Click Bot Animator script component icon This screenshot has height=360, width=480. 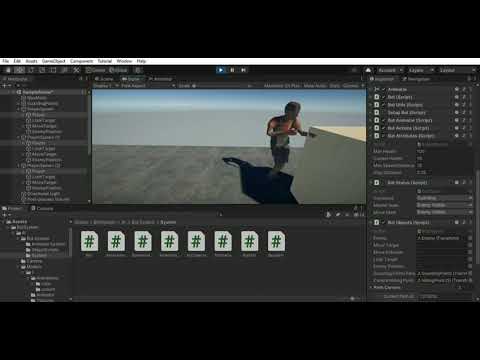tap(377, 120)
